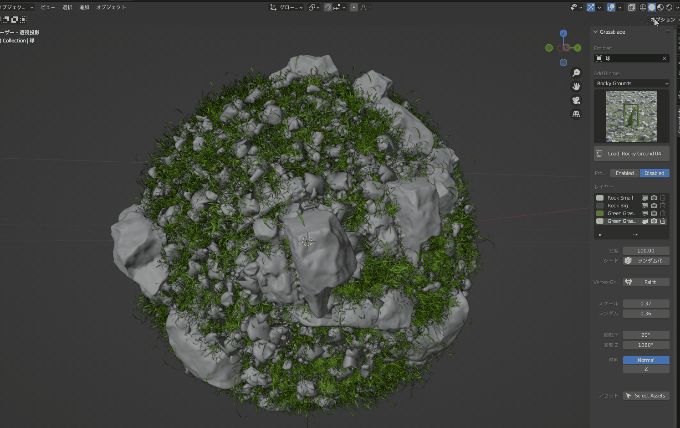Image resolution: width=680 pixels, height=428 pixels.
Task: Open the object mode dropdown at top left
Action: tap(17, 7)
